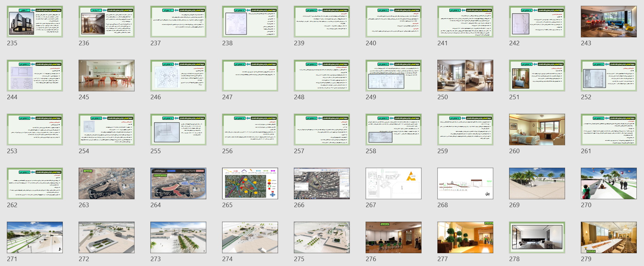Click slide 260 showing the hotel bedroom
The image size is (644, 266).
(537, 130)
